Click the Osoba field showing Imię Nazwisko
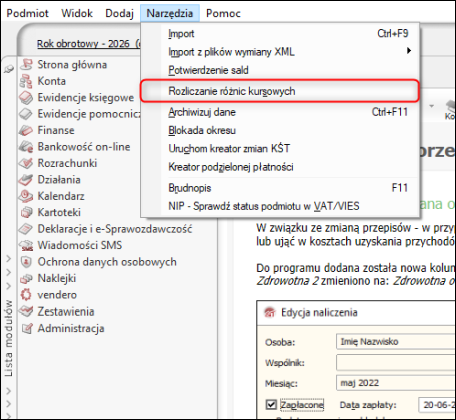The image size is (456, 420). click(x=396, y=342)
